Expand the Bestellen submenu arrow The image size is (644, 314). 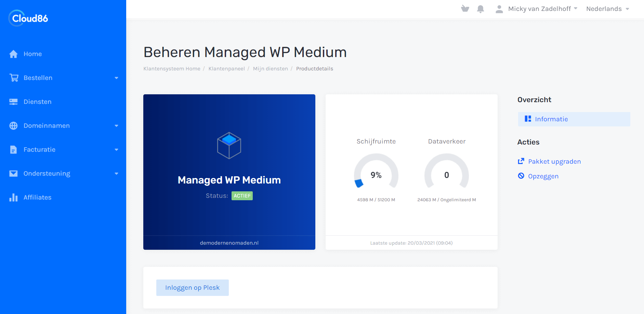[116, 78]
